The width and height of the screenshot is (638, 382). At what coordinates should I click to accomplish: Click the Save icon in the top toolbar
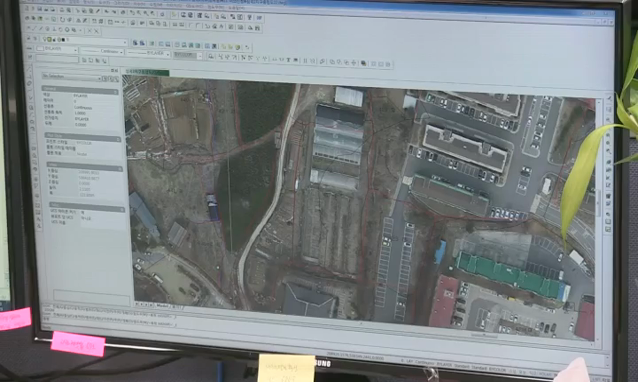pyautogui.click(x=39, y=9)
